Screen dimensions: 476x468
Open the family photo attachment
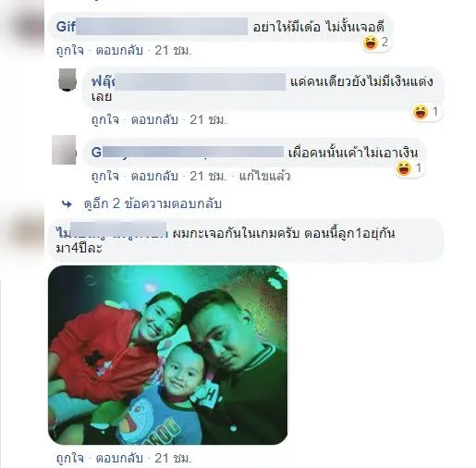[x=168, y=355]
